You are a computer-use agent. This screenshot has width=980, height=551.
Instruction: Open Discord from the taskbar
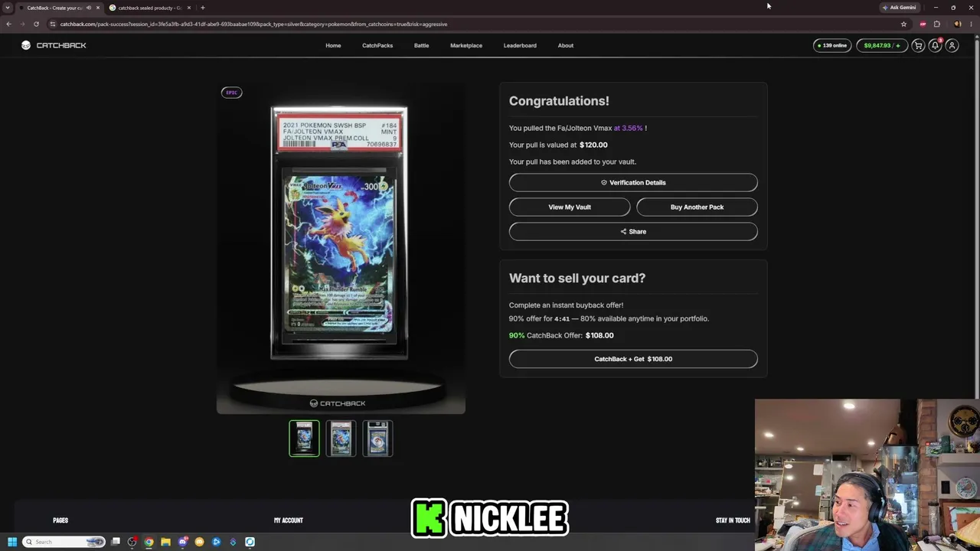[182, 542]
